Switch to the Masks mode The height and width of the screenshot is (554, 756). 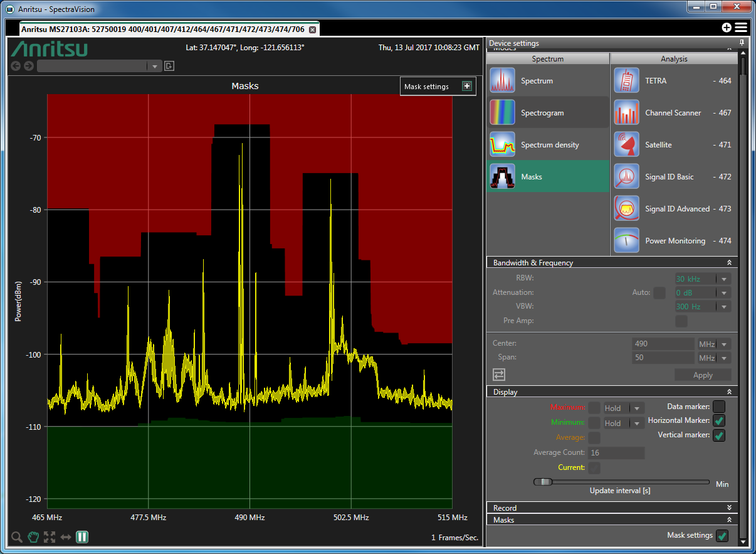tap(502, 177)
